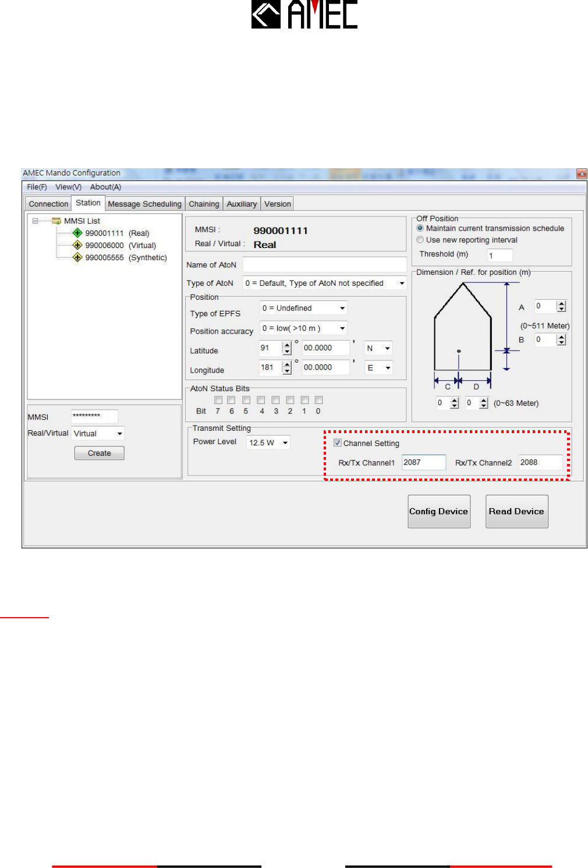This screenshot has height=868, width=588.
Task: Select 990001111 (Real) in MMSI list
Action: click(x=117, y=233)
